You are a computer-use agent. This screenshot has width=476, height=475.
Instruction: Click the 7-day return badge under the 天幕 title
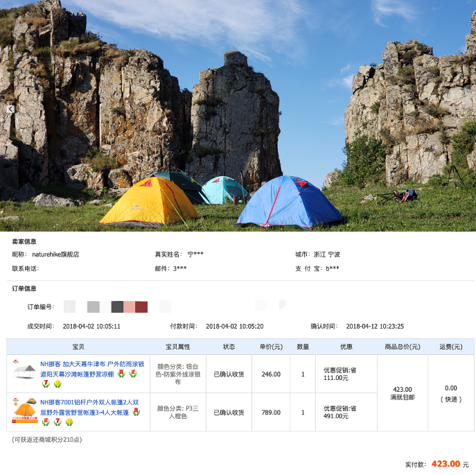click(46, 384)
